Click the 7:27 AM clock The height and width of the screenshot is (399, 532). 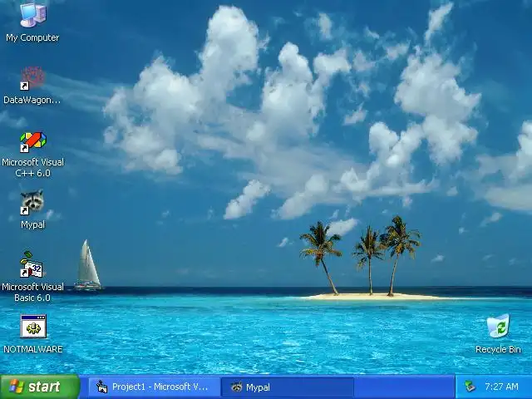(501, 387)
